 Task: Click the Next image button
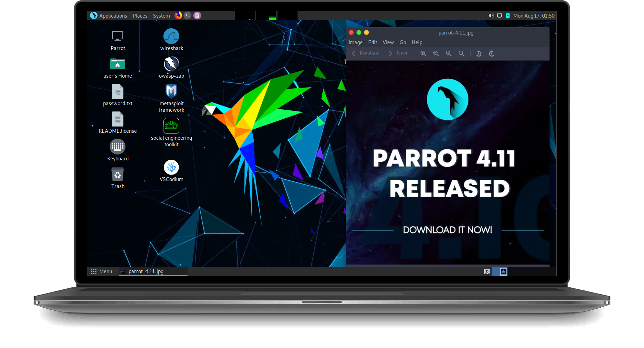click(398, 53)
